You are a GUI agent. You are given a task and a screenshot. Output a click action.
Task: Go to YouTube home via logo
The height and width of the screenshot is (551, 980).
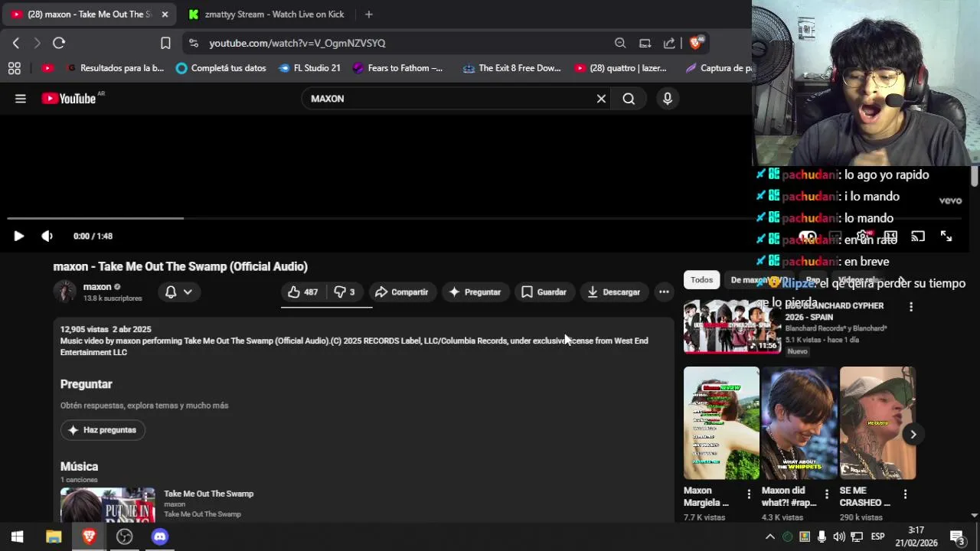pyautogui.click(x=69, y=98)
